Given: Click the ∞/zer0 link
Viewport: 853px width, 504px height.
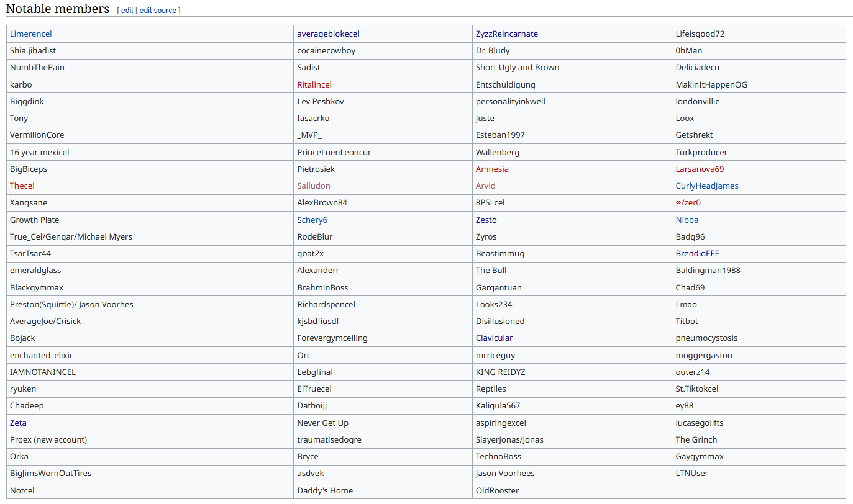Looking at the screenshot, I should coord(688,203).
